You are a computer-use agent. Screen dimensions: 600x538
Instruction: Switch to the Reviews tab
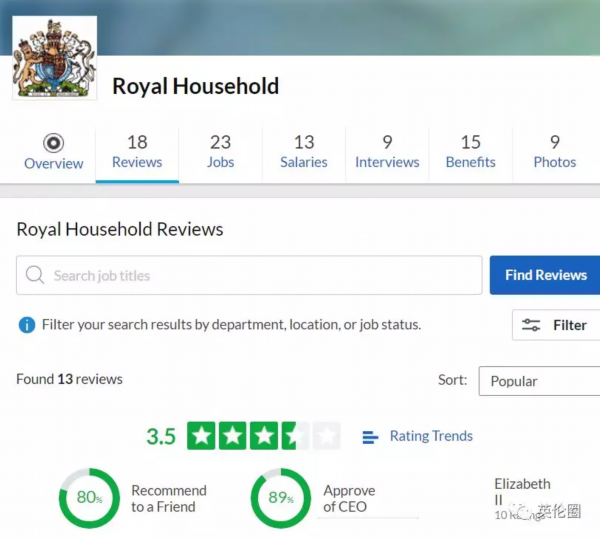[x=137, y=152]
